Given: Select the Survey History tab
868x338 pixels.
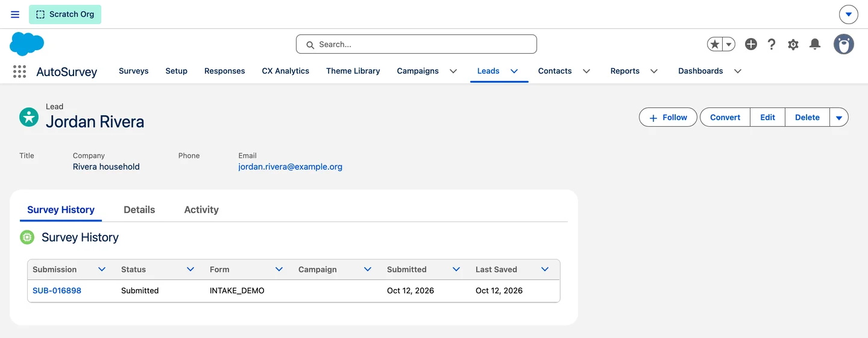Looking at the screenshot, I should pos(61,209).
